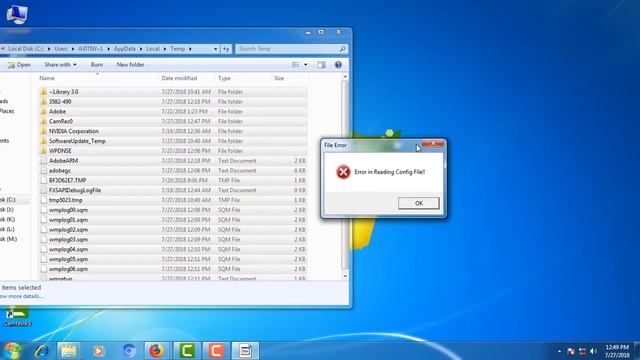Click Burn in the Explorer toolbar
This screenshot has width=640, height=360.
tap(97, 64)
